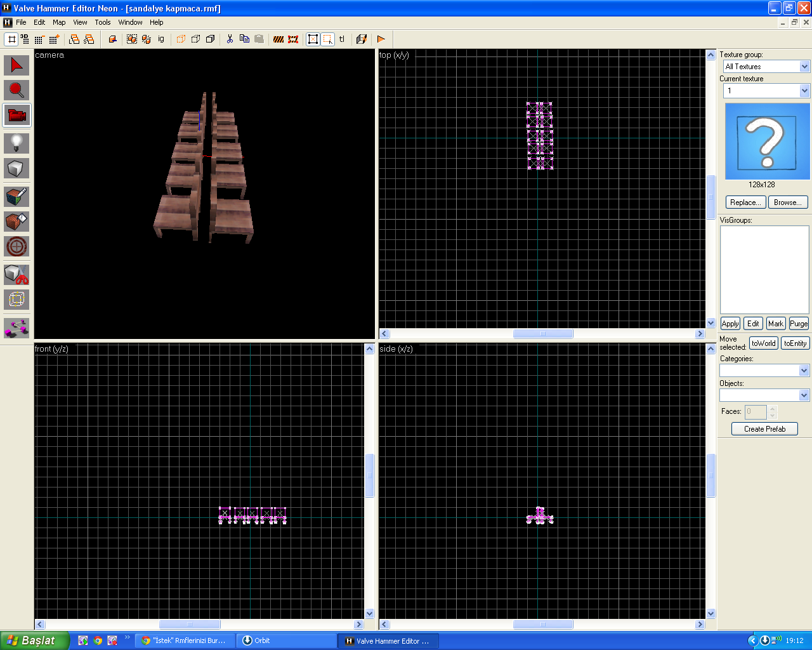Click the Browse... texture button
The image size is (812, 650).
coord(788,202)
